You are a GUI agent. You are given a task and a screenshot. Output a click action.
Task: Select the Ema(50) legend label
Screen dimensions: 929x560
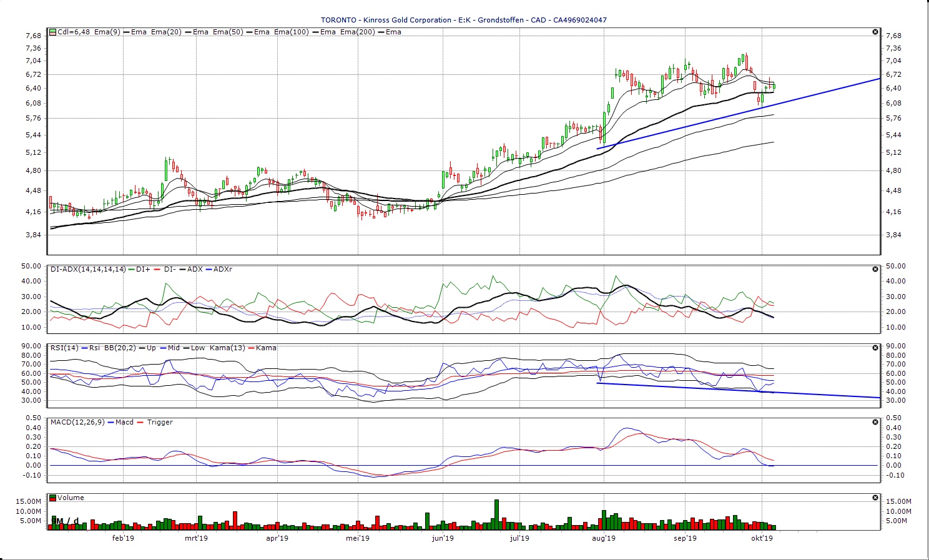[x=228, y=32]
